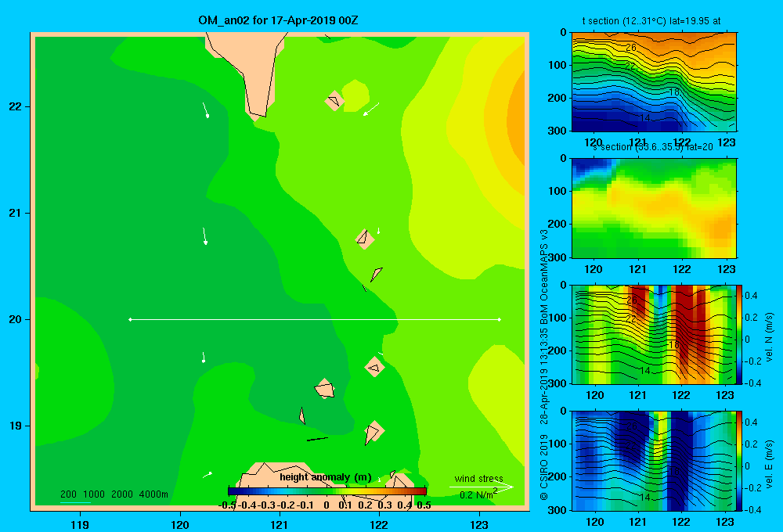Select the eastern endpoint of the transect line

tap(499, 319)
